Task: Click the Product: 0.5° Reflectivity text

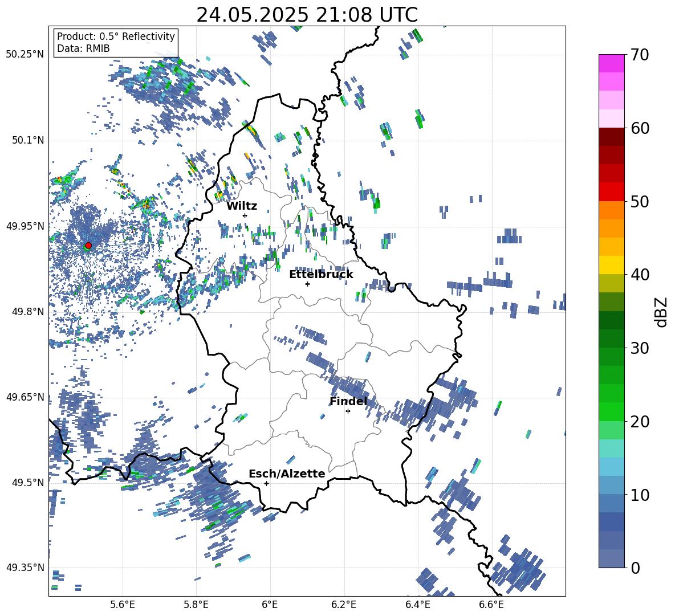Action: (x=116, y=36)
